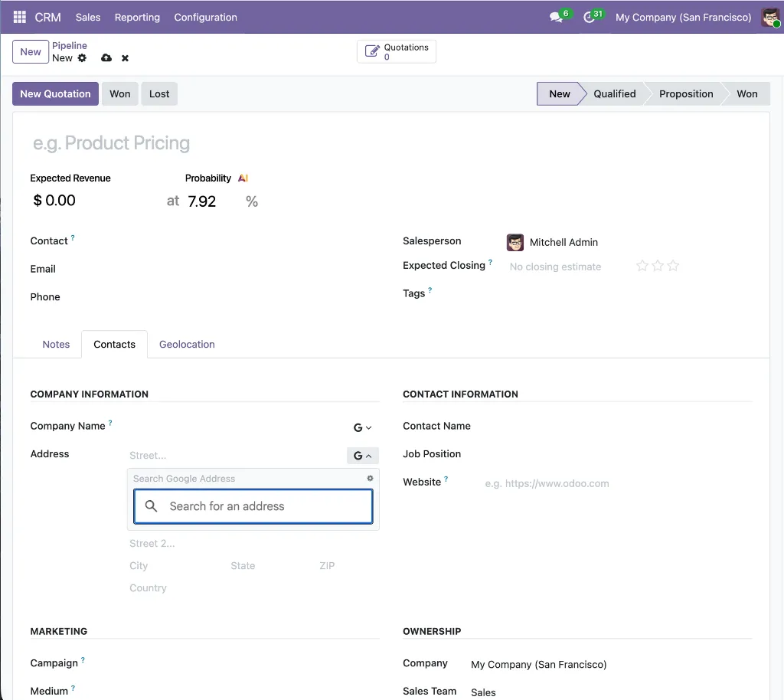The height and width of the screenshot is (700, 784).
Task: Open the Country field
Action: (x=253, y=588)
